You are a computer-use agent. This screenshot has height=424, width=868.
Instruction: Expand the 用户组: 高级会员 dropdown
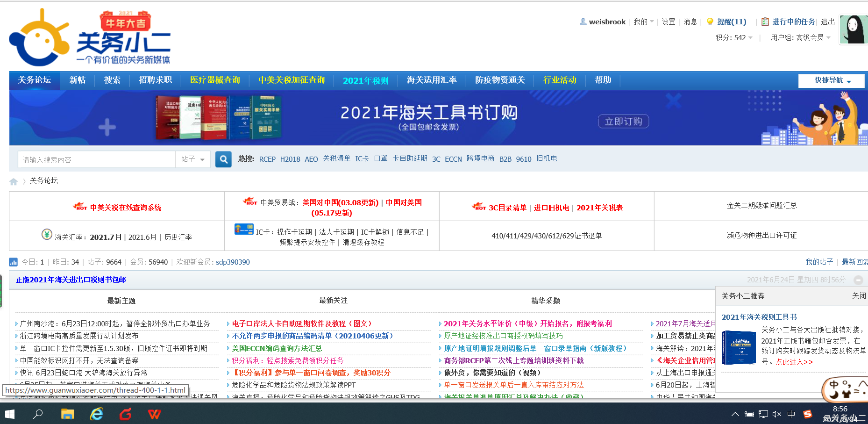click(x=800, y=37)
